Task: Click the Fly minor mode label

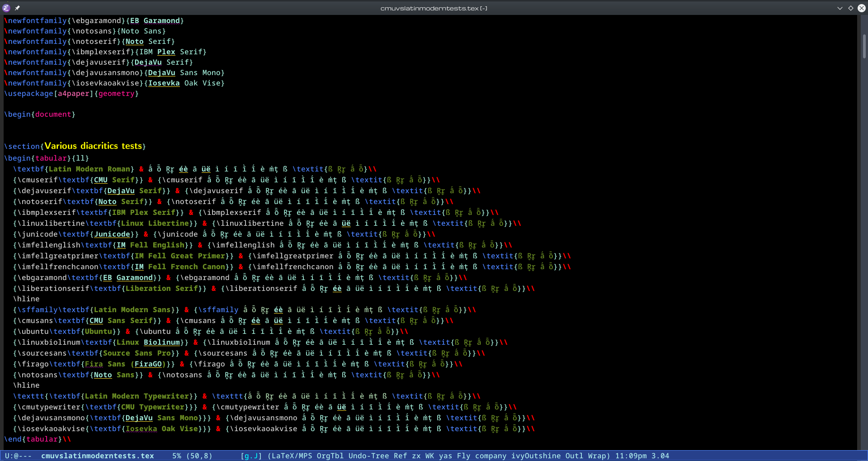Action: tap(463, 456)
